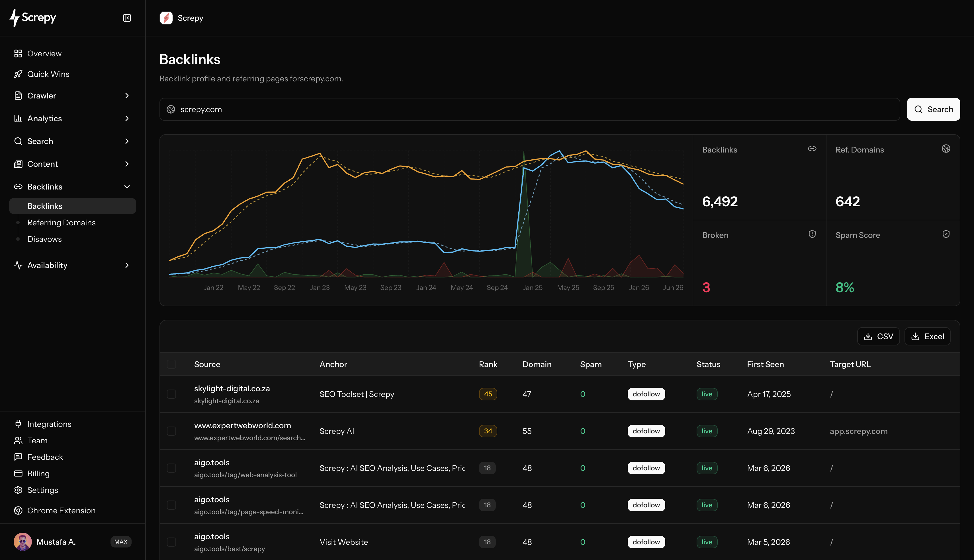
Task: Click the Analytics bar chart icon
Action: pos(18,118)
